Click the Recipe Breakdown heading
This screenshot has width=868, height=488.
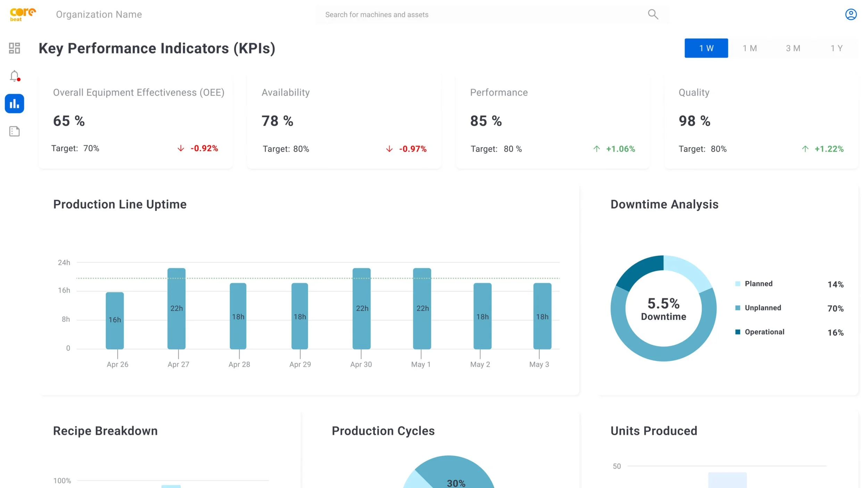pyautogui.click(x=105, y=431)
